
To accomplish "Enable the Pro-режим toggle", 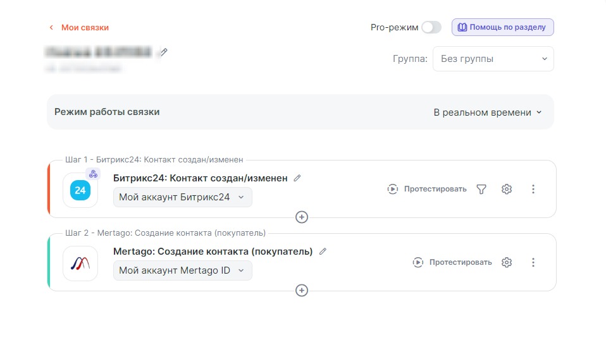I will 431,27.
